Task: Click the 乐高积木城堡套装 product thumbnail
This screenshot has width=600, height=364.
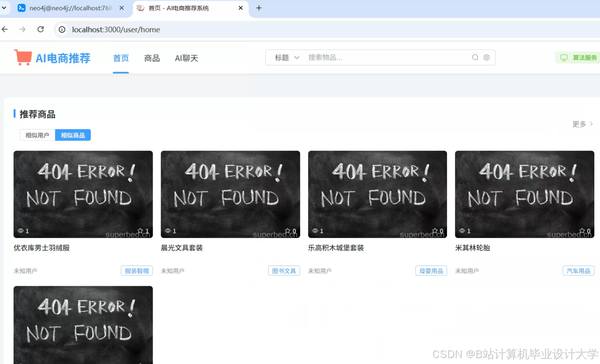Action: click(377, 194)
